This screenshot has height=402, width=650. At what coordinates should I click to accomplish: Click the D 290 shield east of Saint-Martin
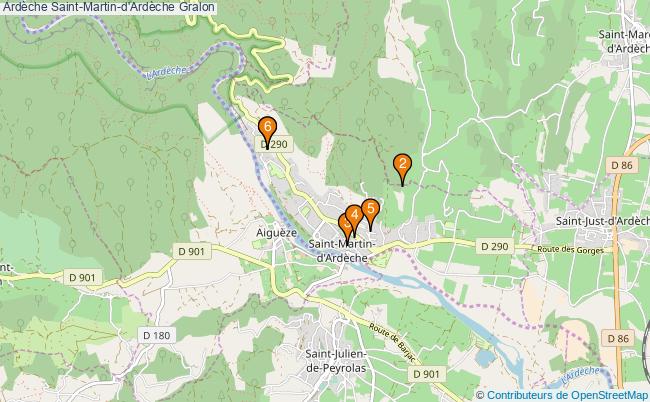pyautogui.click(x=495, y=247)
